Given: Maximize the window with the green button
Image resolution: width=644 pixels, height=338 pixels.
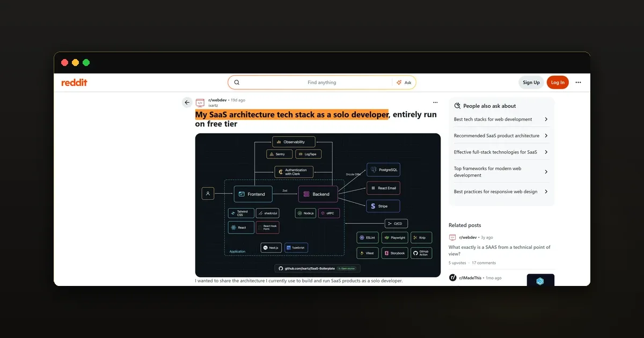Looking at the screenshot, I should pos(86,63).
